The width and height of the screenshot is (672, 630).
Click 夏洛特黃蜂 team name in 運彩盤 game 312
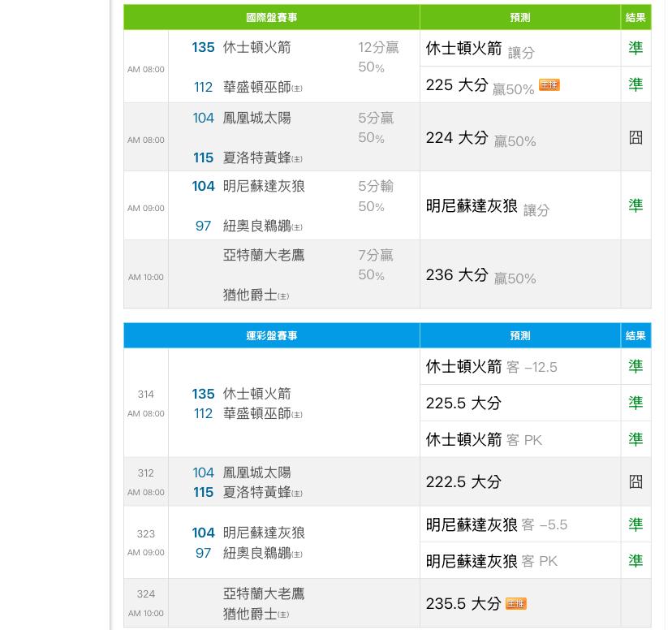[x=256, y=492]
